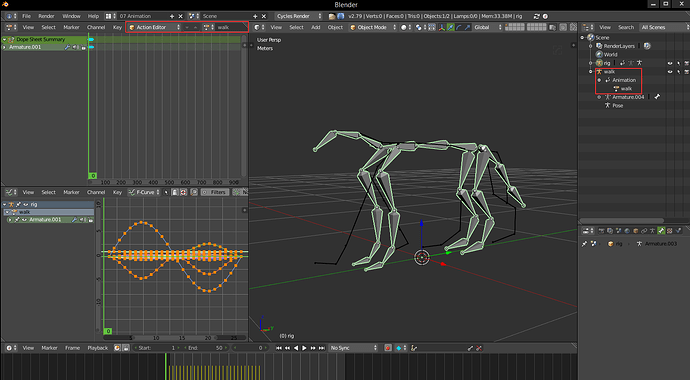
Task: Play the animation forward
Action: click(304, 348)
